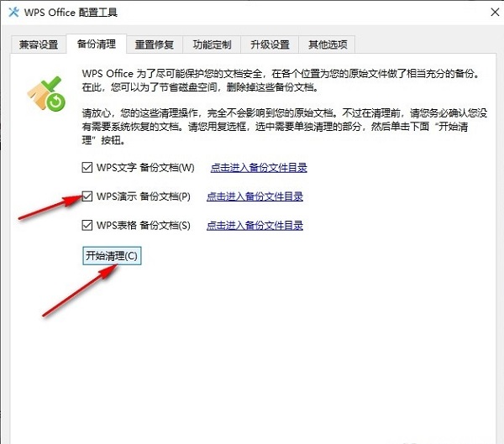Click the WPS Office logo in title bar

(14, 14)
